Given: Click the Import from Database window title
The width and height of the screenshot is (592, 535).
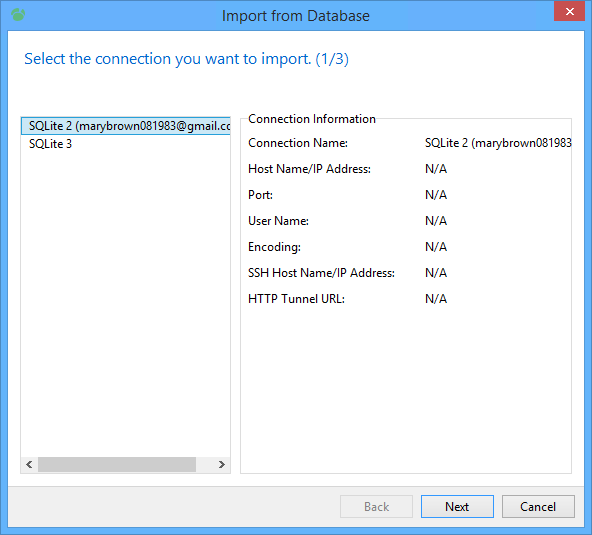Looking at the screenshot, I should click(296, 16).
